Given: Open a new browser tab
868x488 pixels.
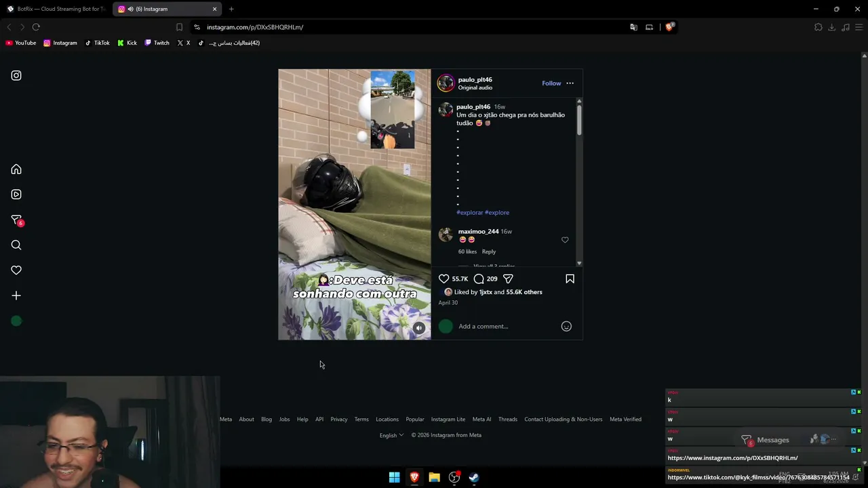Looking at the screenshot, I should (231, 9).
